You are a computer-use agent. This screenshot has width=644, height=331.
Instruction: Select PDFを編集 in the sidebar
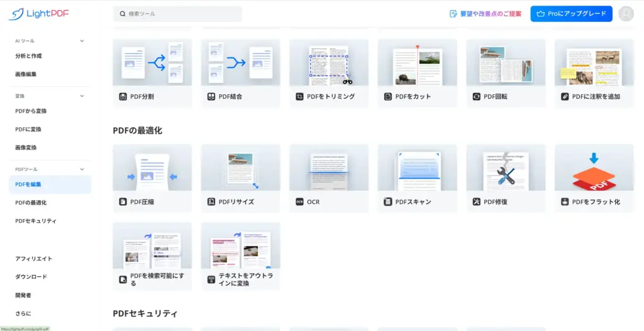pyautogui.click(x=28, y=184)
